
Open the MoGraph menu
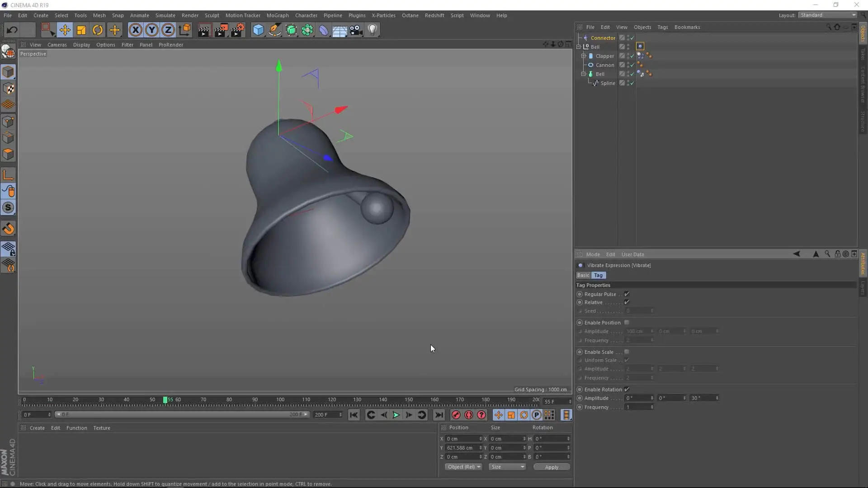278,15
